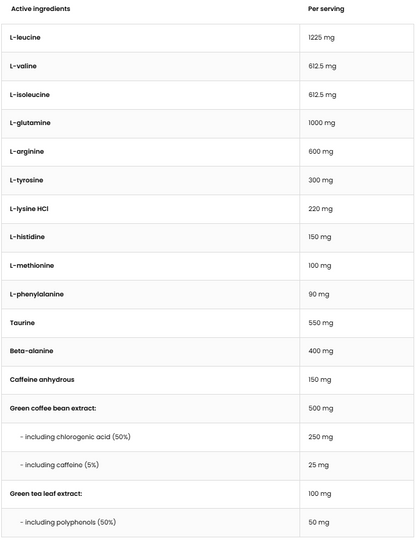416x541 pixels.
Task: Click the Per serving column header
Action: point(326,9)
